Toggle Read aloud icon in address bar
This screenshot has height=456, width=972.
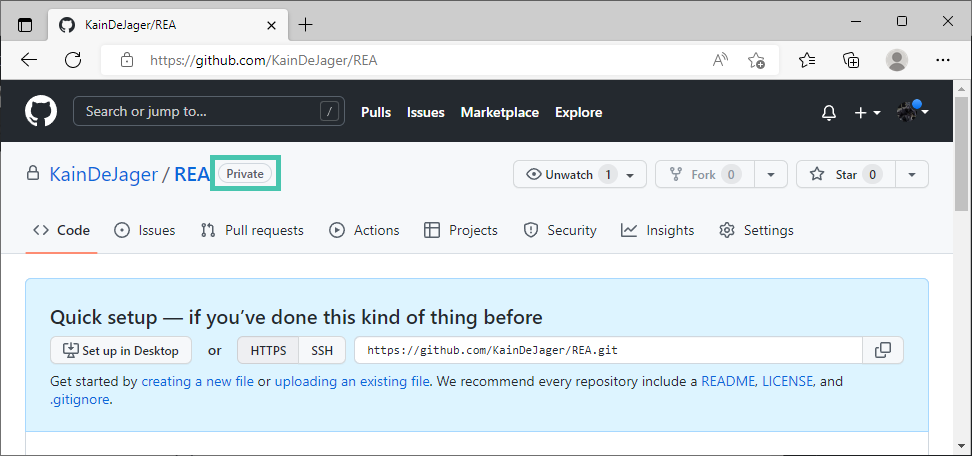pos(720,60)
